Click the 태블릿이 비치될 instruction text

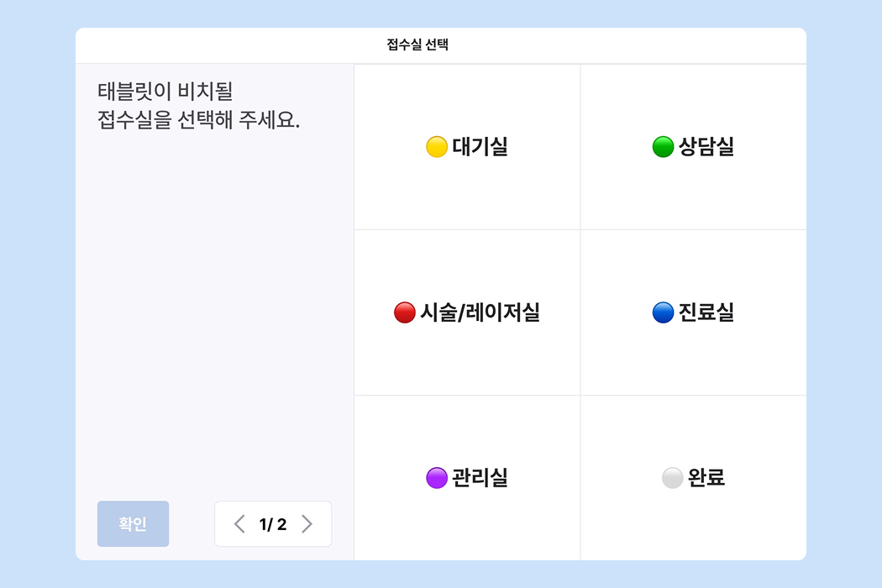(165, 91)
